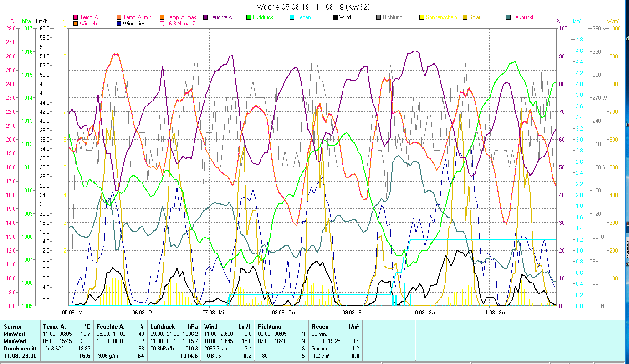Click the teal Taupunkt legend swatch
This screenshot has height=364, width=629.
pyautogui.click(x=508, y=18)
